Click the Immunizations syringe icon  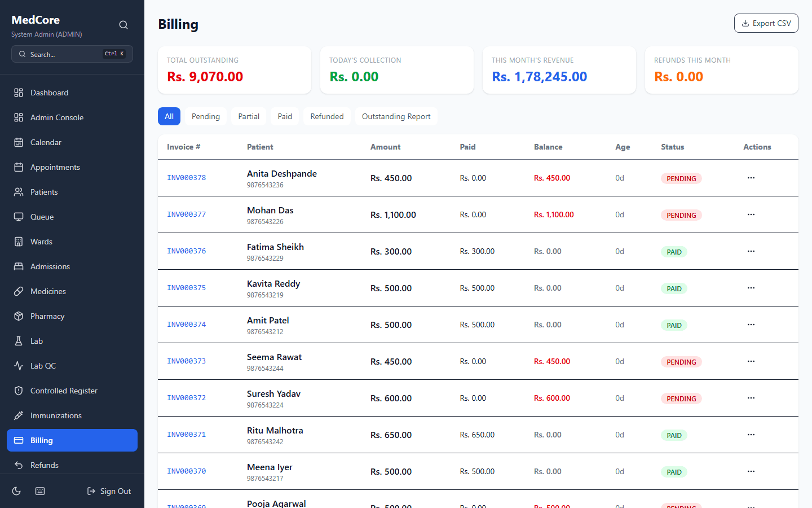pos(18,415)
